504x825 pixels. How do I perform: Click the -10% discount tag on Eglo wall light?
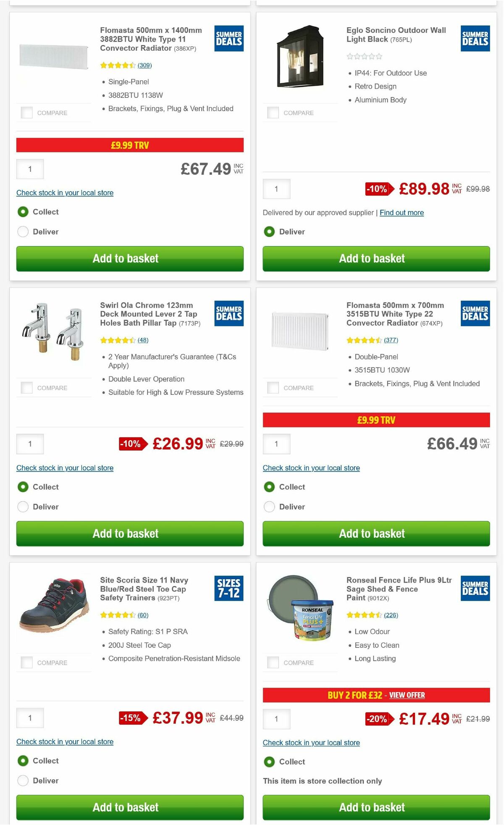click(377, 189)
